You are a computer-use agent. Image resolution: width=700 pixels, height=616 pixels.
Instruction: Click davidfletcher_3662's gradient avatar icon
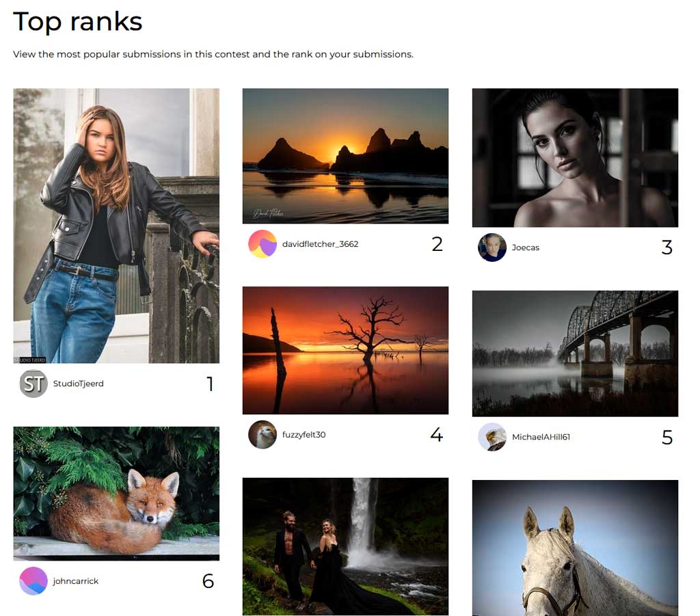pos(262,243)
